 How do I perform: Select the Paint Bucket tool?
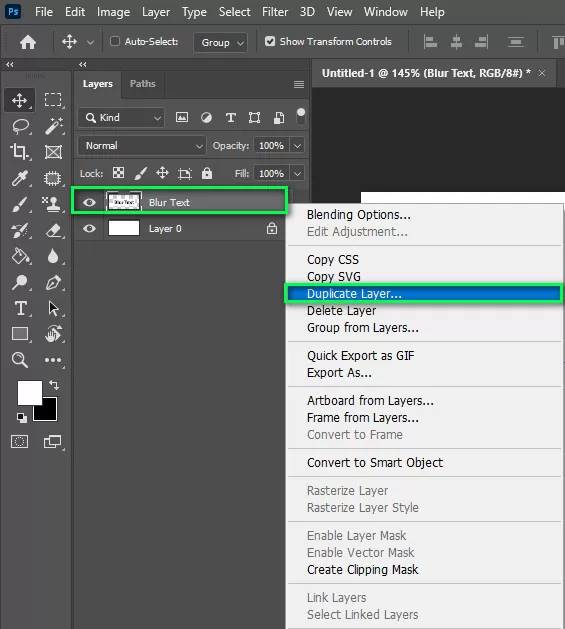[20, 256]
